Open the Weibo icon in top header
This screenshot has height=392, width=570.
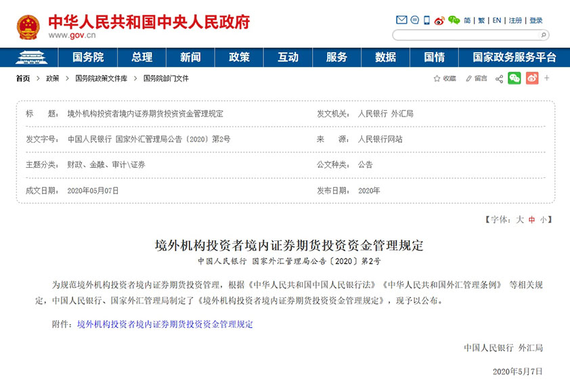coord(439,20)
